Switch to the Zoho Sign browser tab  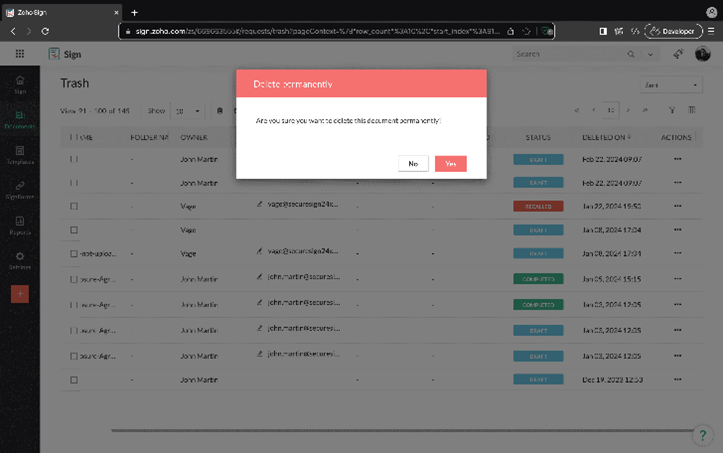(60, 12)
